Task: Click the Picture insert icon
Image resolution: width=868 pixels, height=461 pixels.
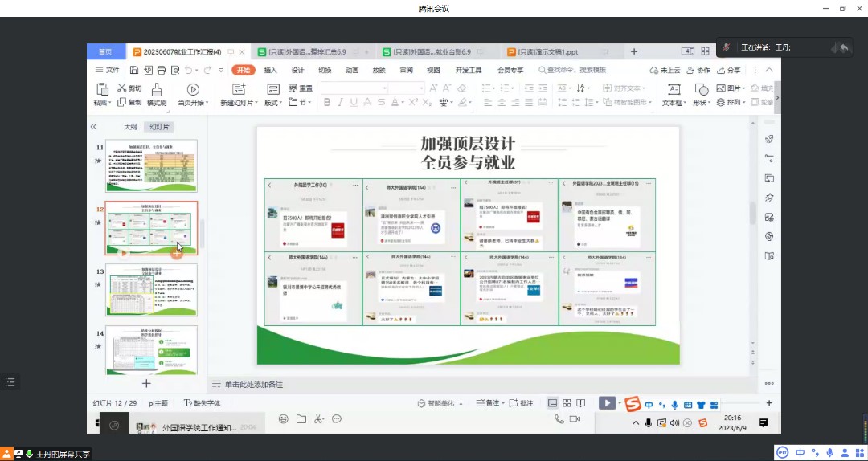Action: point(721,88)
